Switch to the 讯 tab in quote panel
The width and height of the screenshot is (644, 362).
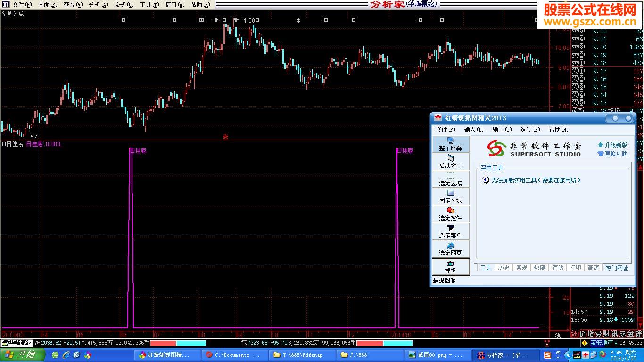click(x=615, y=334)
